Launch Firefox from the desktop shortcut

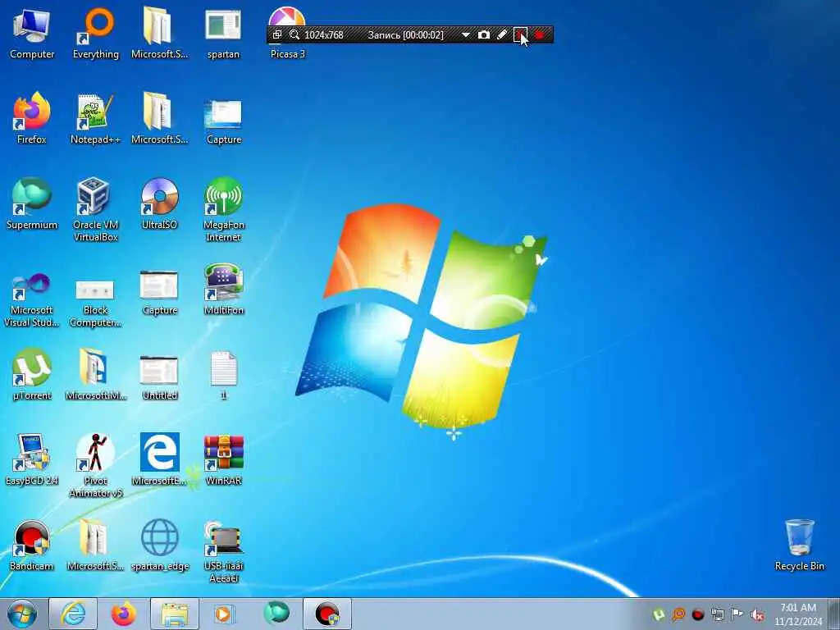pos(32,118)
